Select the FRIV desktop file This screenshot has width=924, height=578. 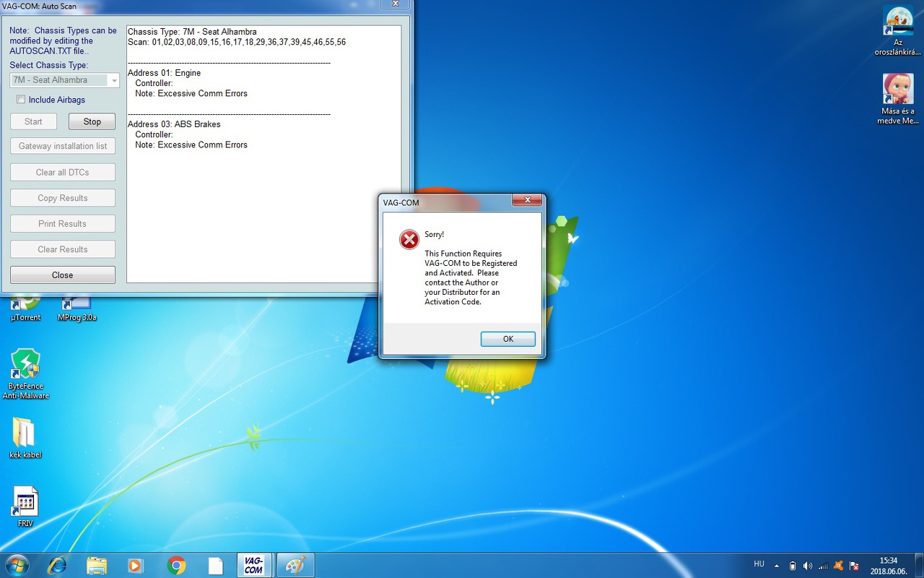(25, 506)
